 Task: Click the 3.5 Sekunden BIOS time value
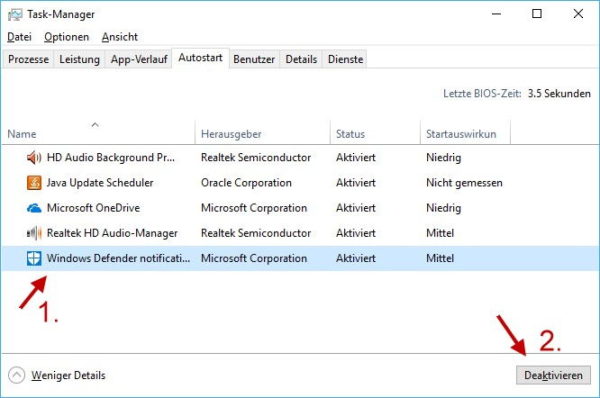pyautogui.click(x=559, y=93)
